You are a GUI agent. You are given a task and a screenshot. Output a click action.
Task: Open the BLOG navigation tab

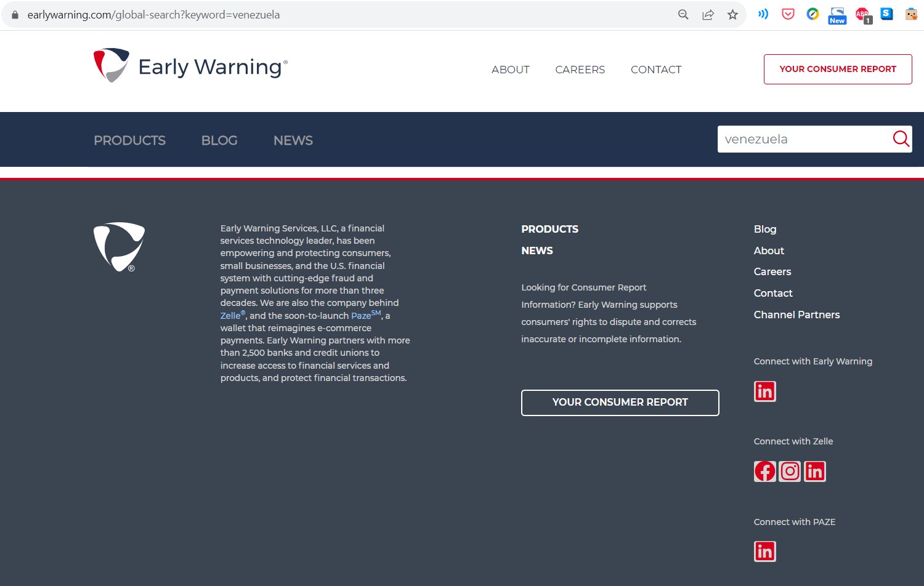[219, 140]
